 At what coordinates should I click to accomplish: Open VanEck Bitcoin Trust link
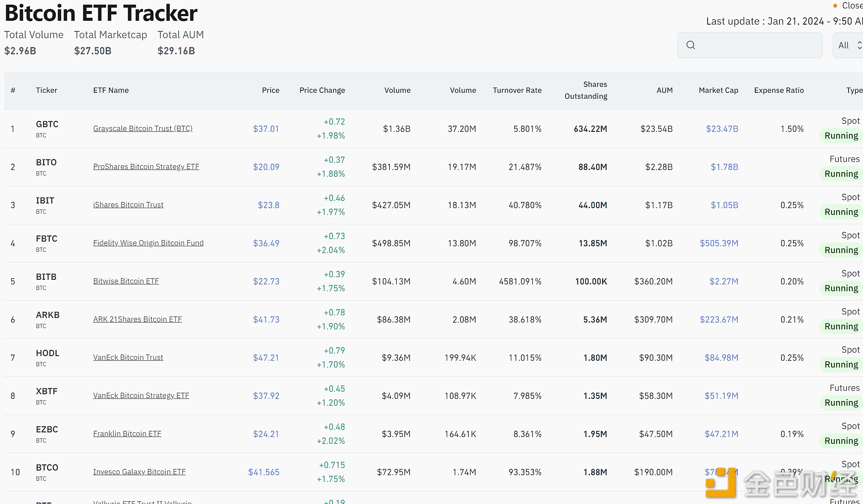point(128,357)
